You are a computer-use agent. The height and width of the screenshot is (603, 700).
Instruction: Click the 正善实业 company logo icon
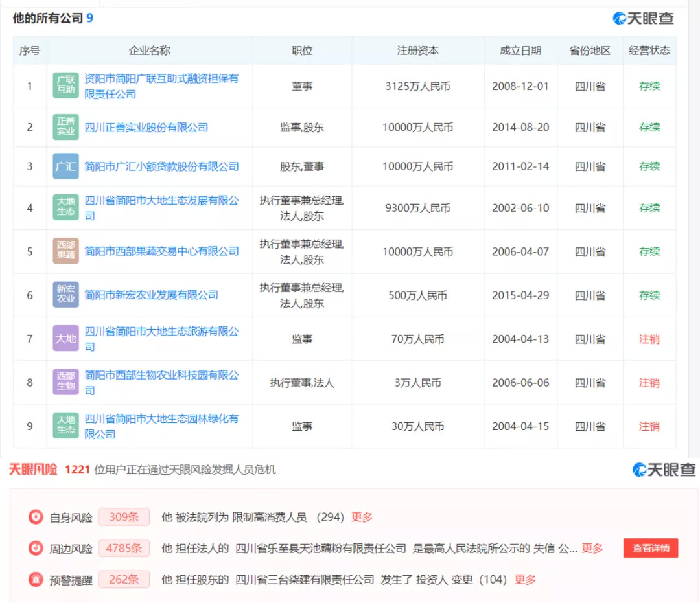click(65, 128)
